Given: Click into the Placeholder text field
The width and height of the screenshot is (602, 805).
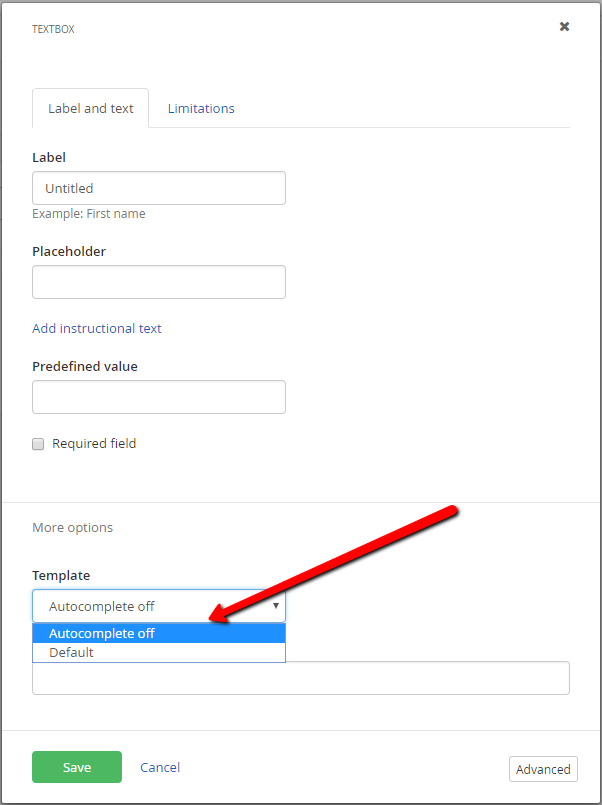Looking at the screenshot, I should [x=159, y=282].
